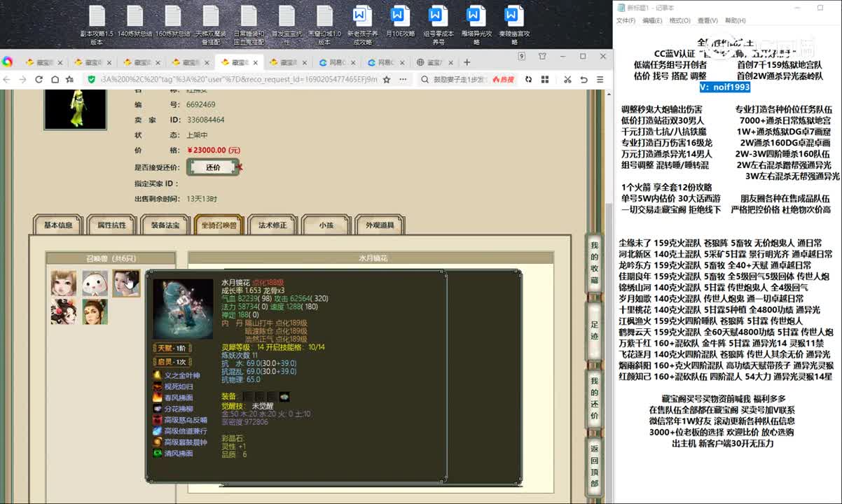Screen dimensions: 842x504
Task: Open Notepad 格式 menu
Action: point(679,21)
